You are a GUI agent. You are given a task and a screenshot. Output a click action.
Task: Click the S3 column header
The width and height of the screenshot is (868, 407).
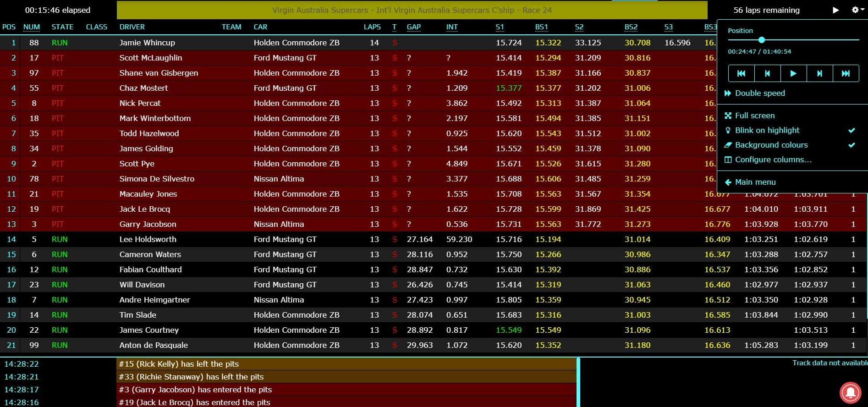point(669,27)
